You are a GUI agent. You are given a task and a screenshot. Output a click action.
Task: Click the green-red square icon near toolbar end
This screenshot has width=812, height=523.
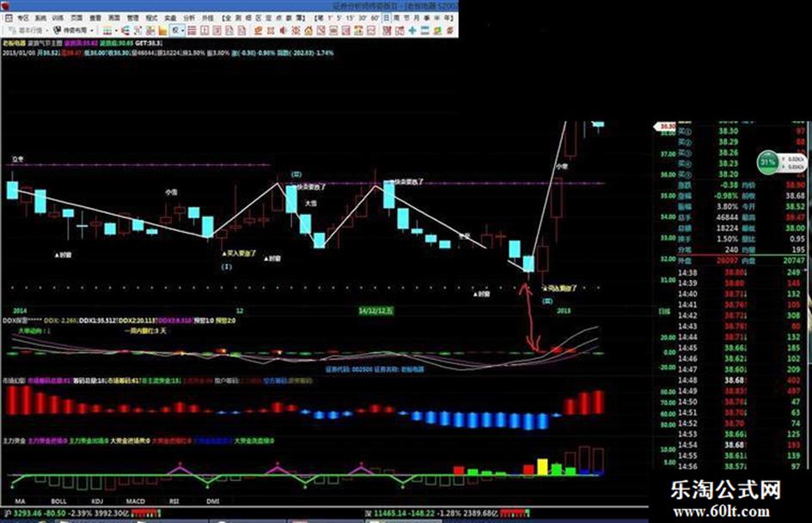point(437,31)
